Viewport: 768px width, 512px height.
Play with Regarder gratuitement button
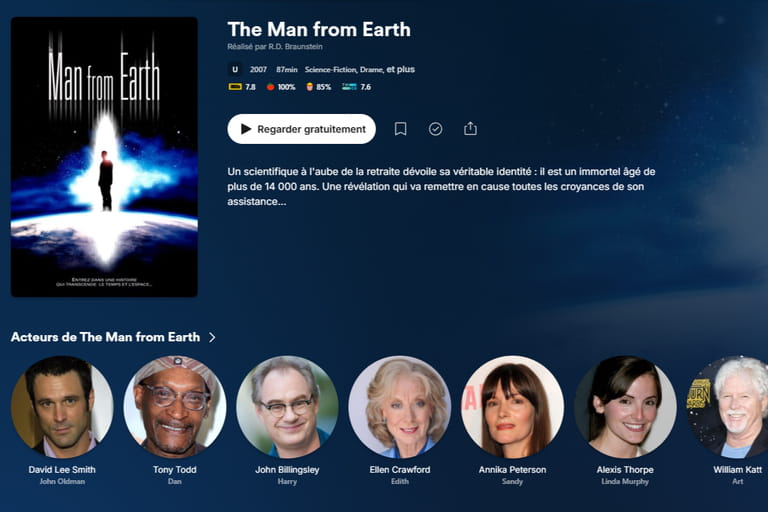pyautogui.click(x=302, y=129)
